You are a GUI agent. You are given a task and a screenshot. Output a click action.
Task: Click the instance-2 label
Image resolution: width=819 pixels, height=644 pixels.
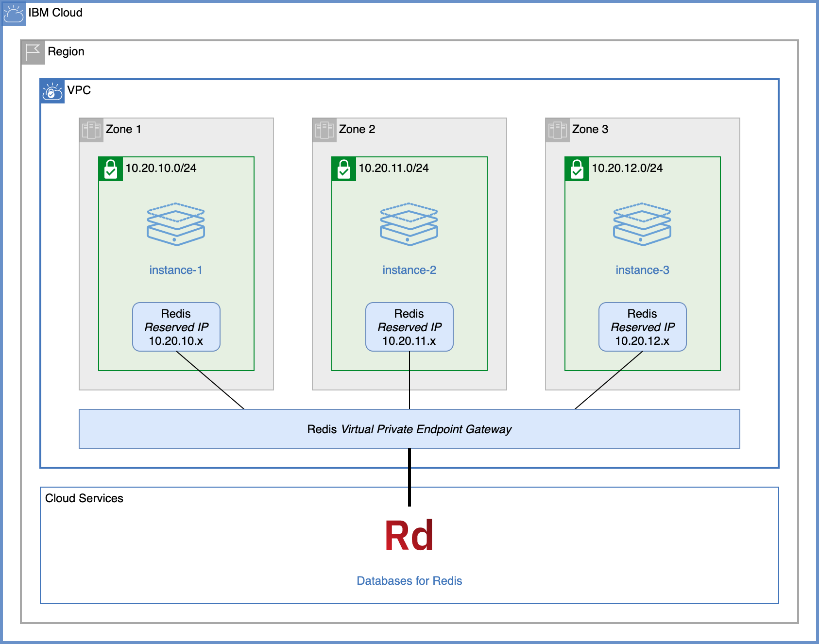click(x=409, y=270)
